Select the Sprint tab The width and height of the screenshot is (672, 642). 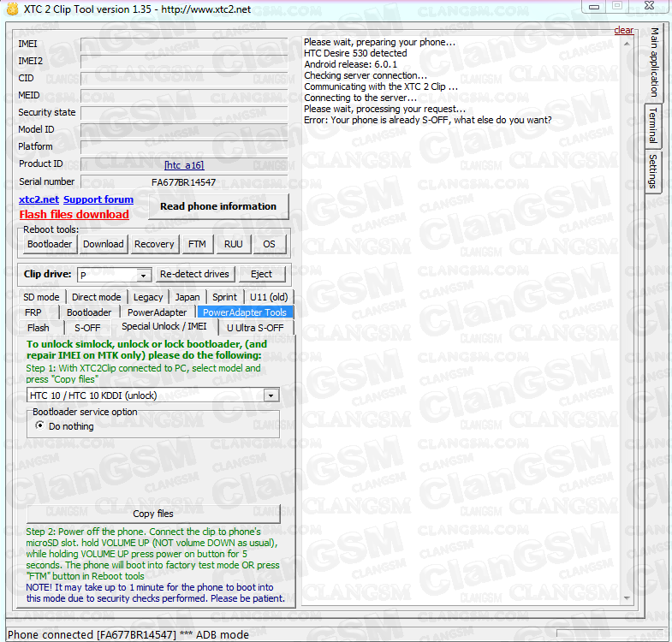pos(224,297)
